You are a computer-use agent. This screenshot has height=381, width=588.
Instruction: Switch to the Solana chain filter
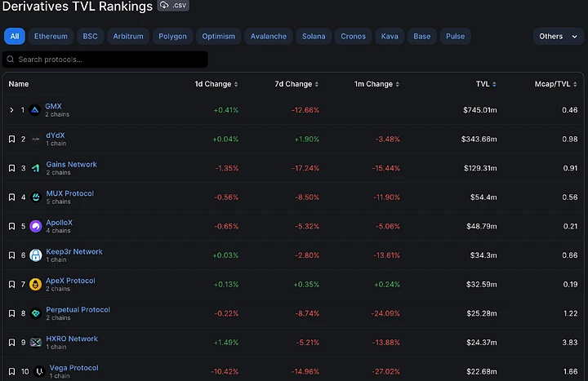click(x=314, y=37)
